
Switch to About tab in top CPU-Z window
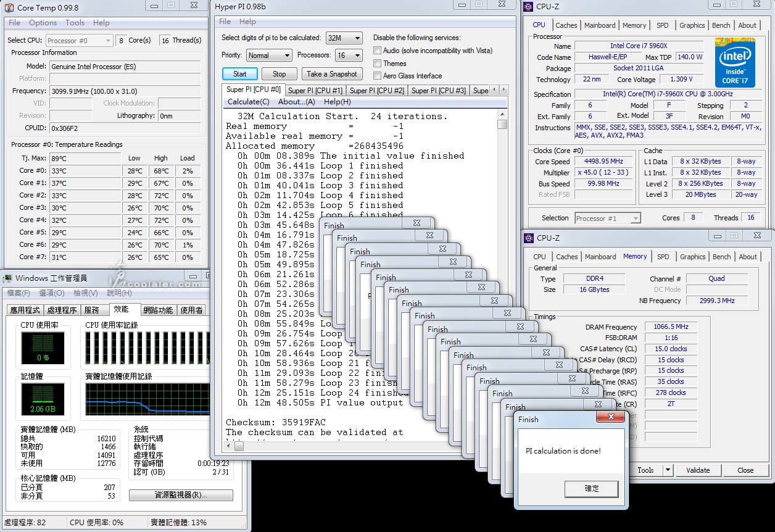(x=747, y=25)
